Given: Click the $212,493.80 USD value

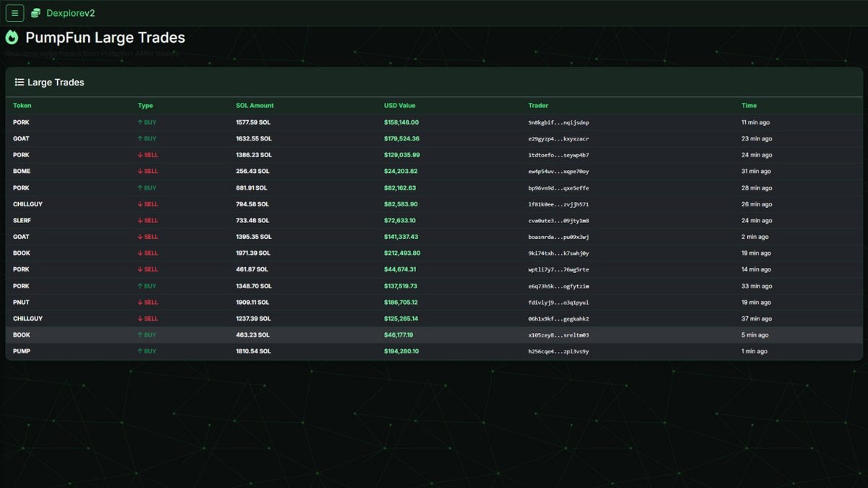Looking at the screenshot, I should [402, 253].
